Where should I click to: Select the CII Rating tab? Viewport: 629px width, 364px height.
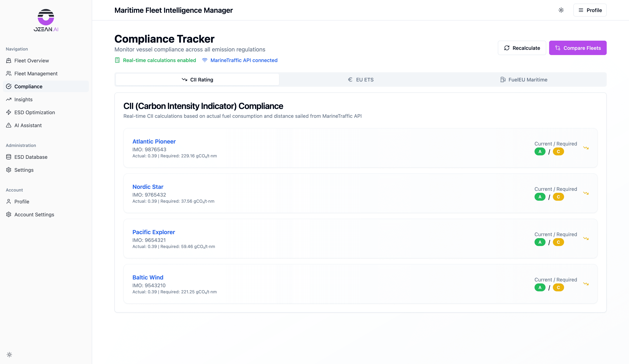197,80
